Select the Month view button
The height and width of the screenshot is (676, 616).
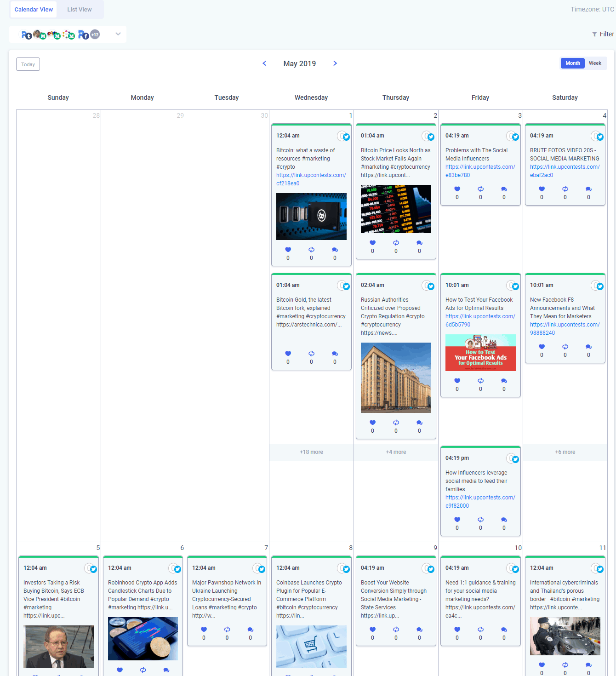tap(573, 63)
